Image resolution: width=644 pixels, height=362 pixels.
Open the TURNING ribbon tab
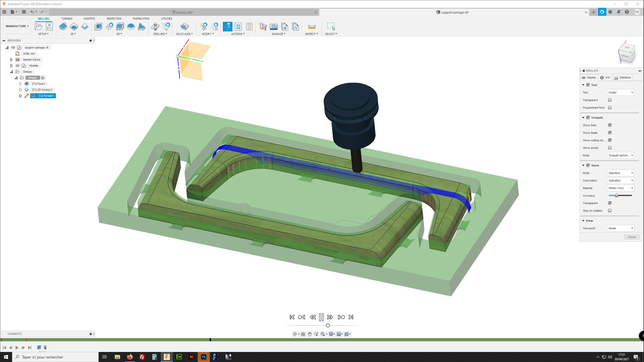[67, 19]
